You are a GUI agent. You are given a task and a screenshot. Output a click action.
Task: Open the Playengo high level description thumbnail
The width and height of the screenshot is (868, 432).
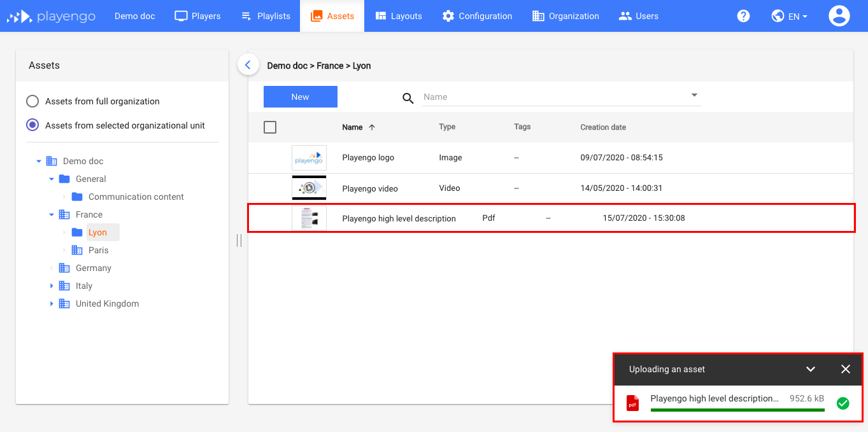coord(309,218)
